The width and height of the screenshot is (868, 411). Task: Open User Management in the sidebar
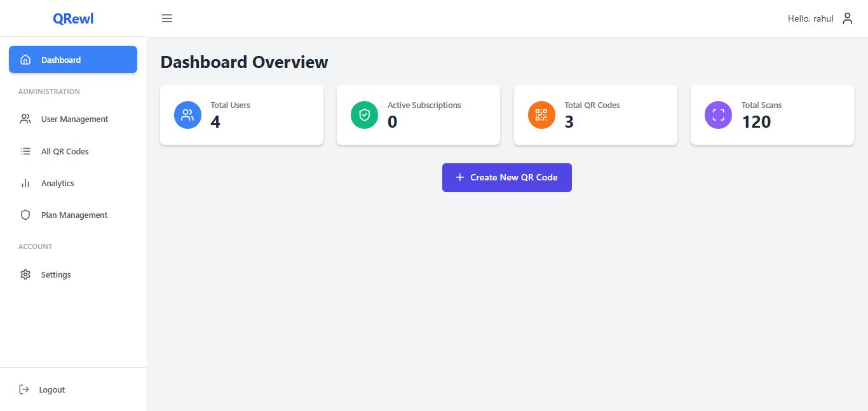tap(74, 119)
